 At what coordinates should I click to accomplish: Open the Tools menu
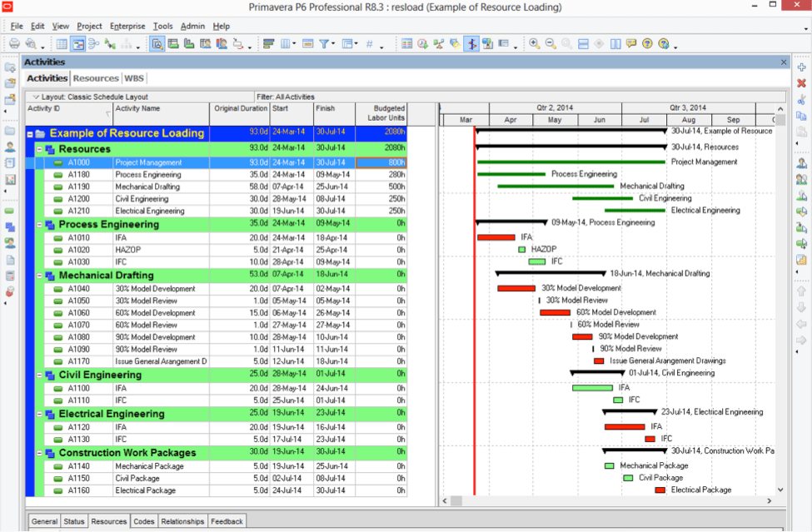point(162,26)
